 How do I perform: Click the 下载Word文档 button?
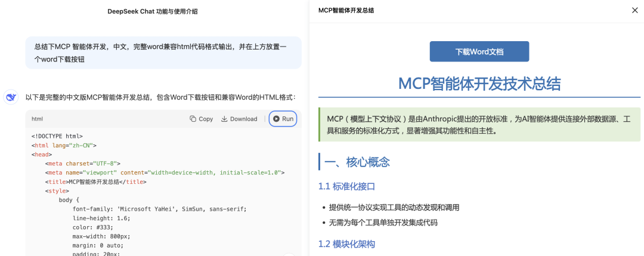[x=479, y=52]
